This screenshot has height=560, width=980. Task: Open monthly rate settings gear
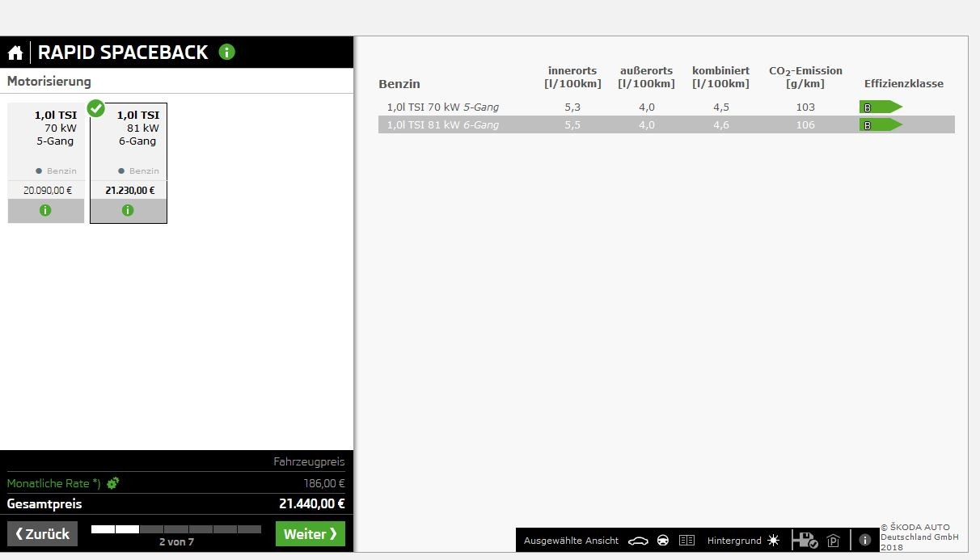112,483
